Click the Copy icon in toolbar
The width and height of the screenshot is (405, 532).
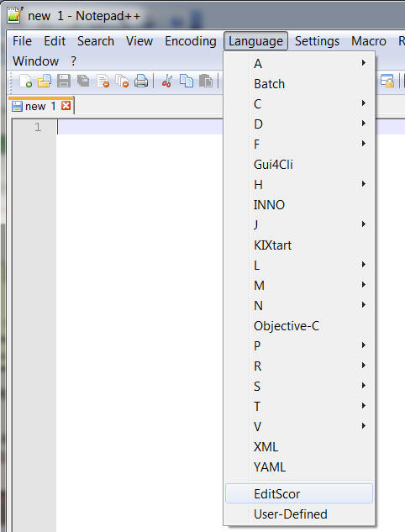click(187, 81)
